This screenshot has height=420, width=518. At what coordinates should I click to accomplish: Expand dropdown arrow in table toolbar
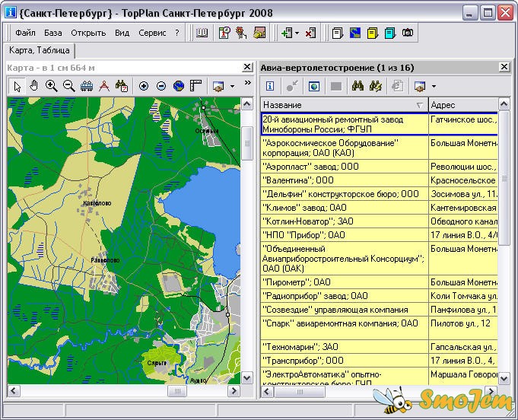pos(434,87)
